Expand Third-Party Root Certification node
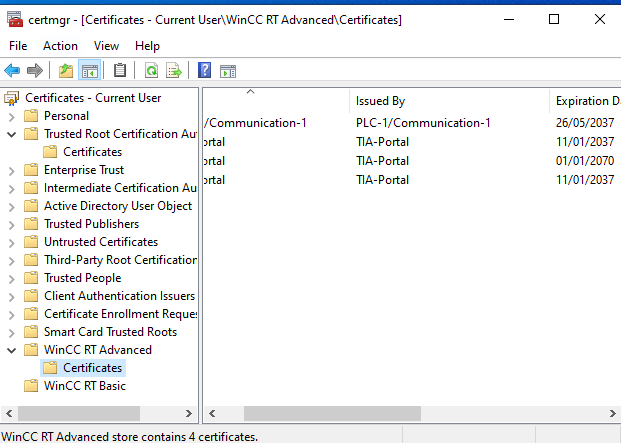Image resolution: width=621 pixels, height=443 pixels. (x=11, y=261)
